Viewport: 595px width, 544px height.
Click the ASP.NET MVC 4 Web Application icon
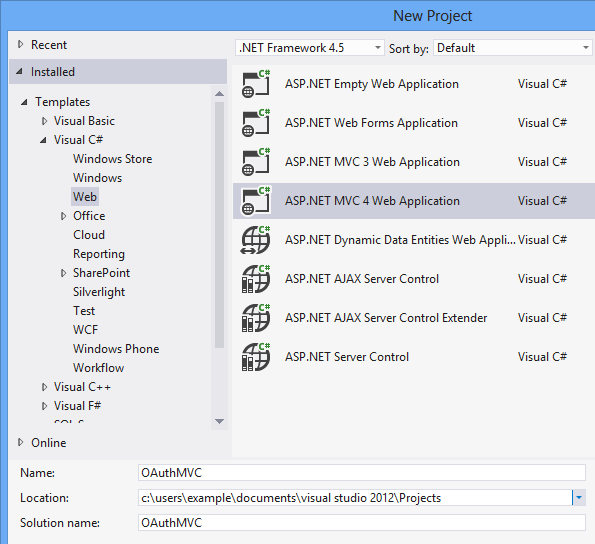click(256, 201)
